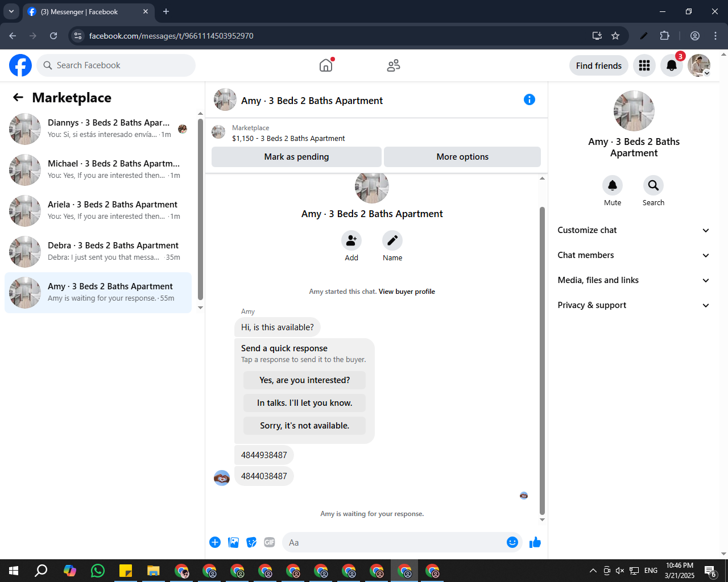Open conversation information icon
The height and width of the screenshot is (582, 728).
tap(530, 99)
